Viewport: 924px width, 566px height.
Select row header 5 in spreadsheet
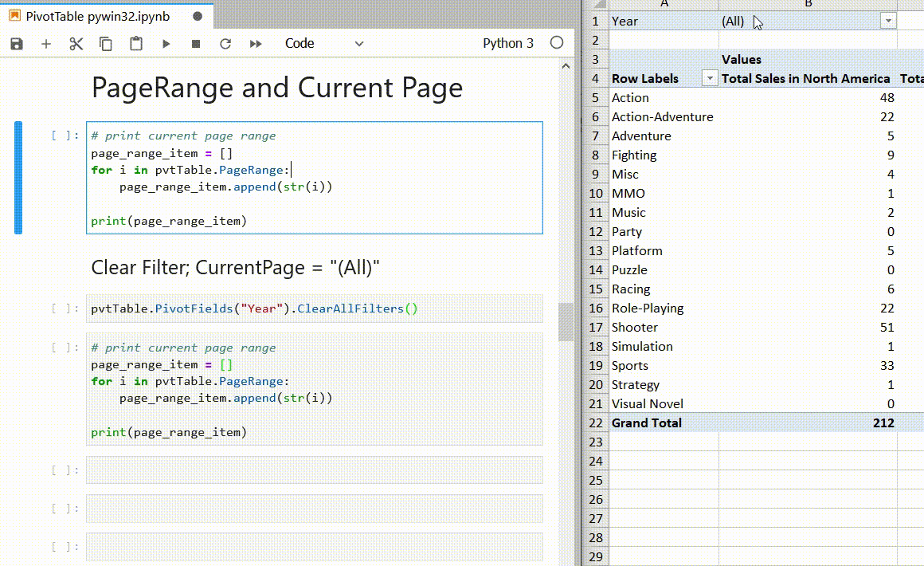click(595, 98)
